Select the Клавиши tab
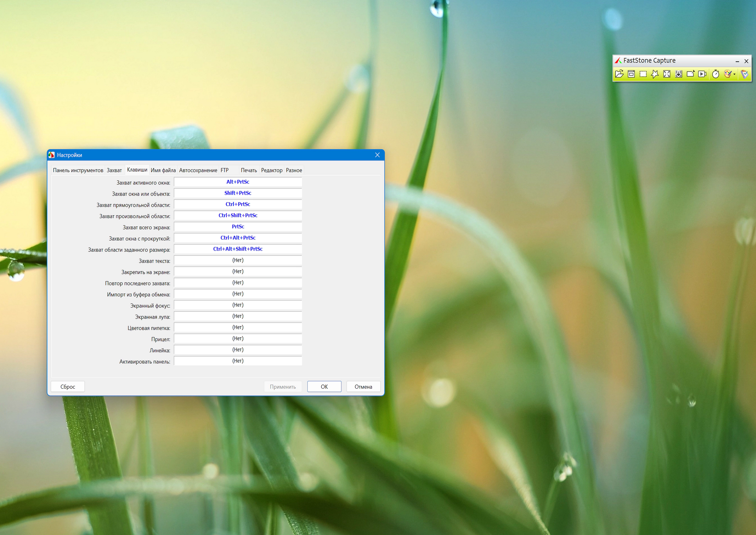 137,170
